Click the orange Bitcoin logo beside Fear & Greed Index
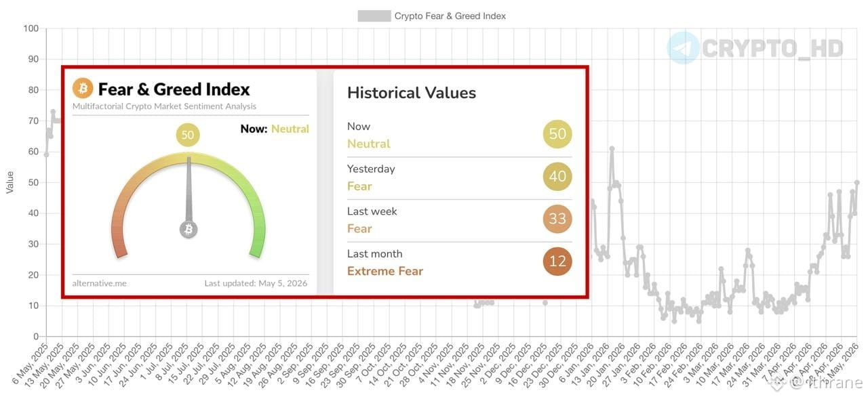Image resolution: width=868 pixels, height=399 pixels. (82, 88)
